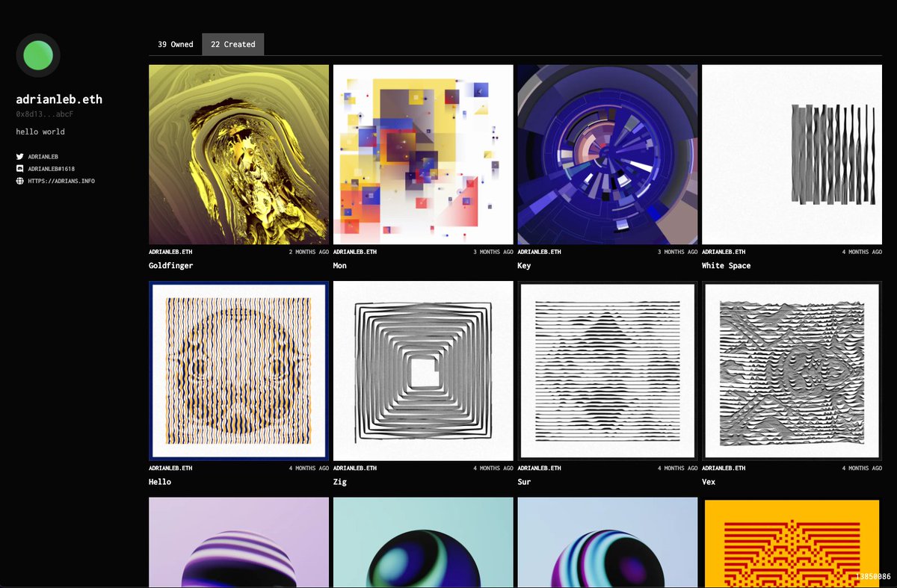Click ADRIANLEB.ETH creator label above Key title
Viewport: 897px width, 588px height.
(x=539, y=252)
